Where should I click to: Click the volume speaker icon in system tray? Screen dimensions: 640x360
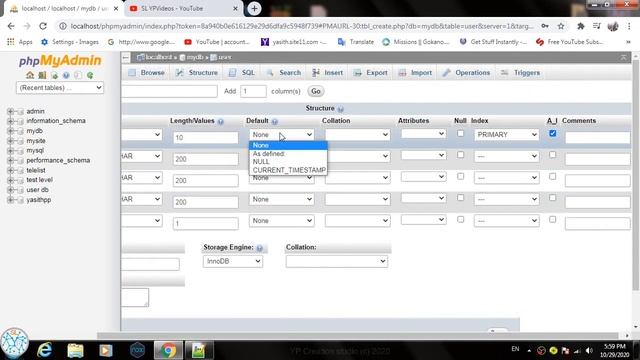point(589,350)
